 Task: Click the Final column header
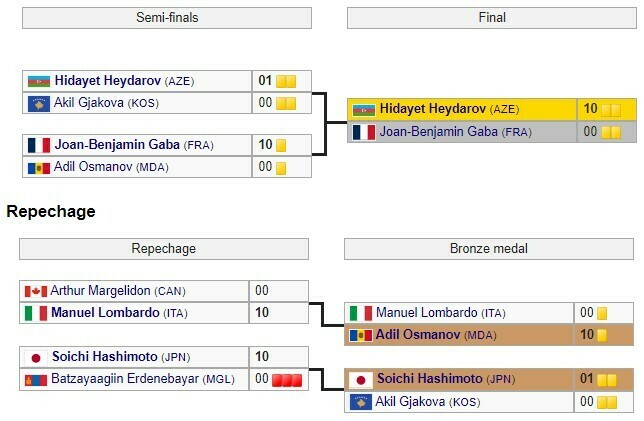[491, 18]
